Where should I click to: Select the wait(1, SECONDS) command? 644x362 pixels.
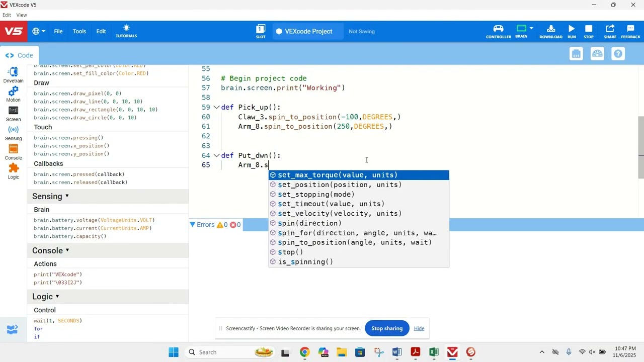pos(58,321)
